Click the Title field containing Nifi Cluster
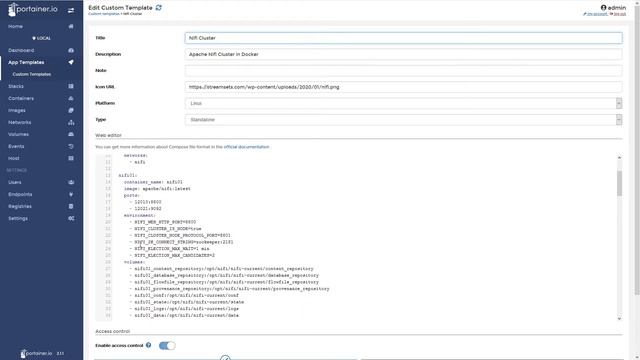This screenshot has width=640, height=360. click(x=403, y=38)
